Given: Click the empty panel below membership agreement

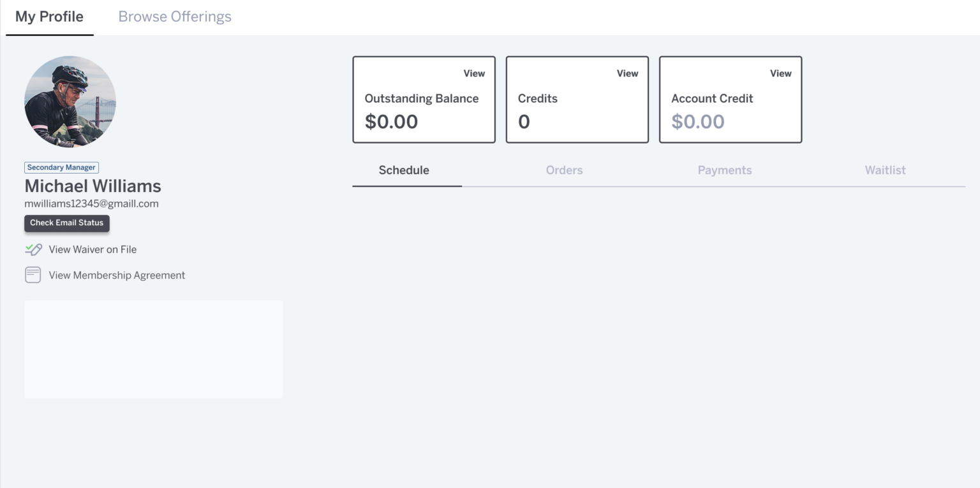Looking at the screenshot, I should (x=153, y=350).
